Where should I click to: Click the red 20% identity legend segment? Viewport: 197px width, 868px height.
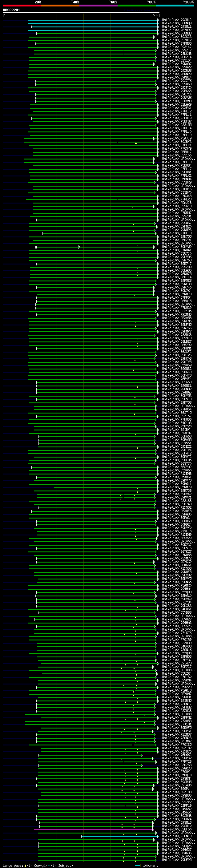[22, 6]
